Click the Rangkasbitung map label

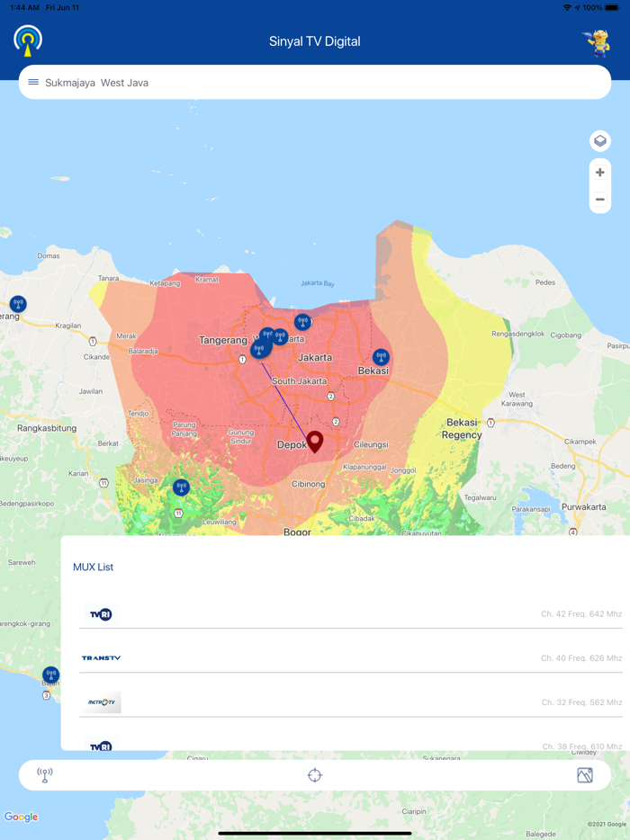47,428
